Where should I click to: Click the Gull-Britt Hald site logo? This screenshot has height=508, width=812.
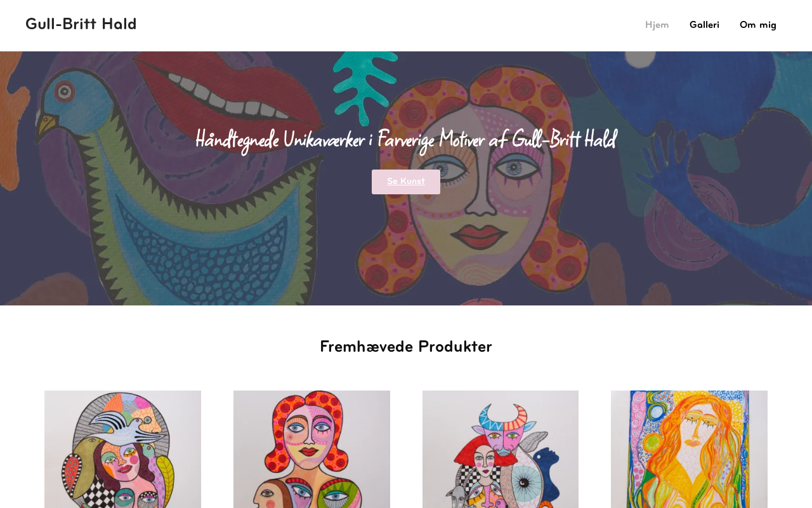(81, 24)
